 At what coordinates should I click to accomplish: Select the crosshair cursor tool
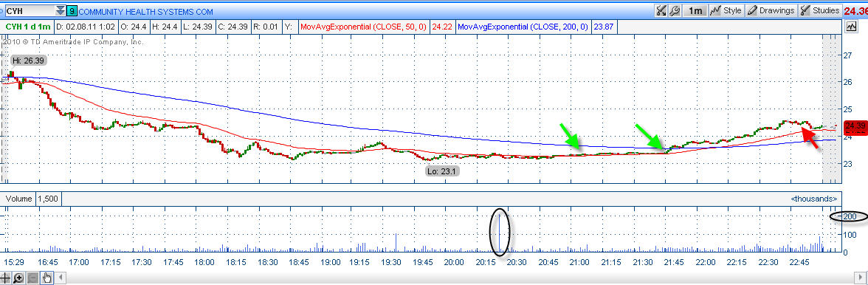(x=6, y=278)
